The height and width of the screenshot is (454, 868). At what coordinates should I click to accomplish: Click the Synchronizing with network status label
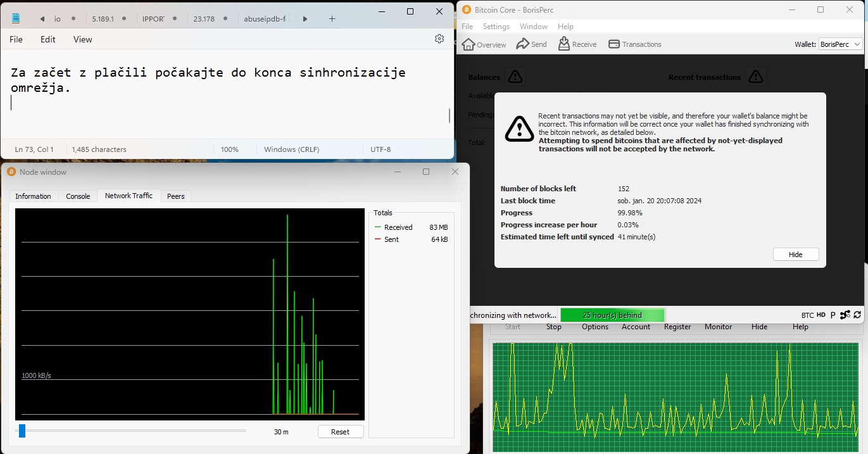click(513, 315)
